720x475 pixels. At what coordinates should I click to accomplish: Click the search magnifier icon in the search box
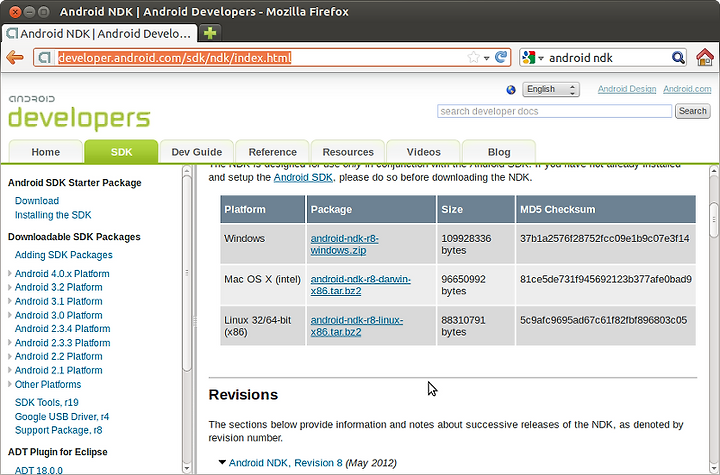tap(678, 58)
